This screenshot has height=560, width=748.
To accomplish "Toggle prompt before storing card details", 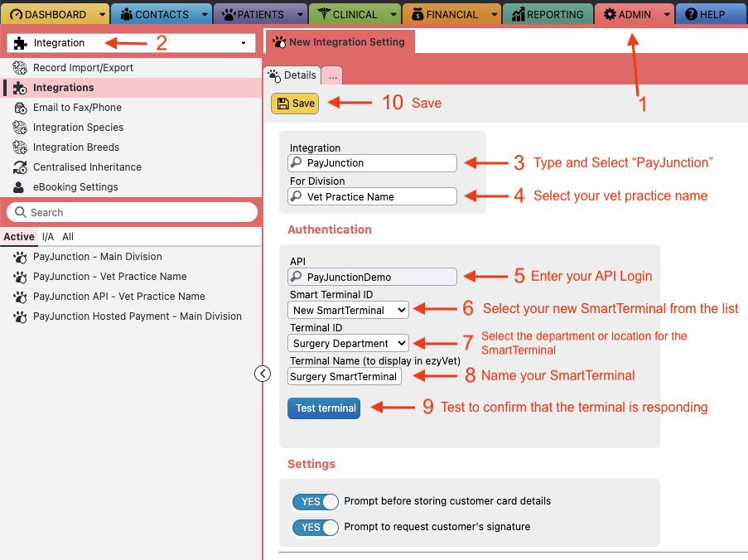I will click(x=316, y=502).
